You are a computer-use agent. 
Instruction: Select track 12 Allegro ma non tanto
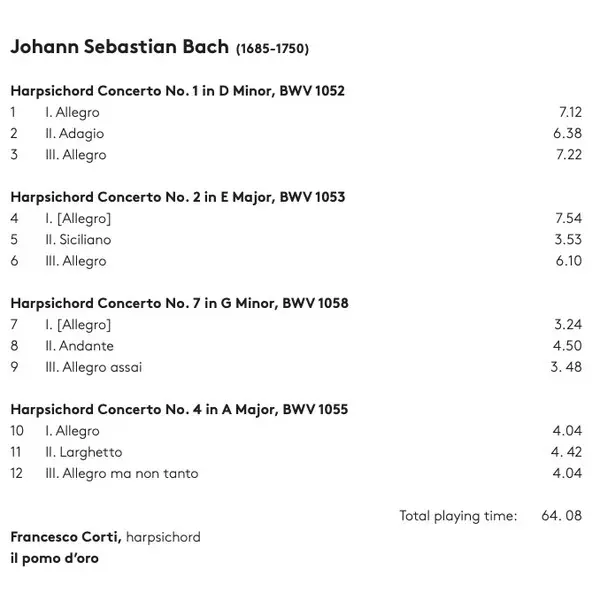coord(121,473)
